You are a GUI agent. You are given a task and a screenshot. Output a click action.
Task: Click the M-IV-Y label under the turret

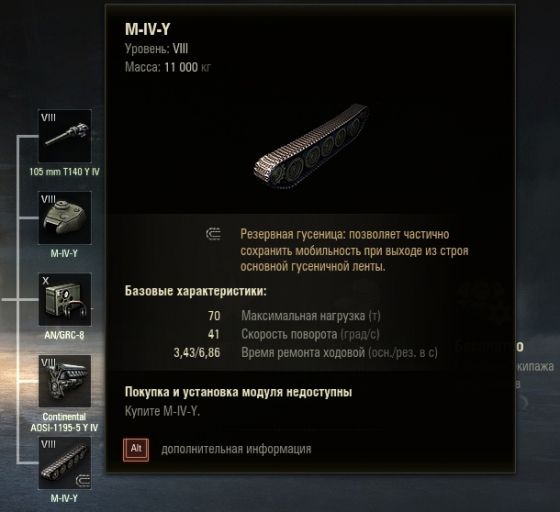pyautogui.click(x=64, y=254)
